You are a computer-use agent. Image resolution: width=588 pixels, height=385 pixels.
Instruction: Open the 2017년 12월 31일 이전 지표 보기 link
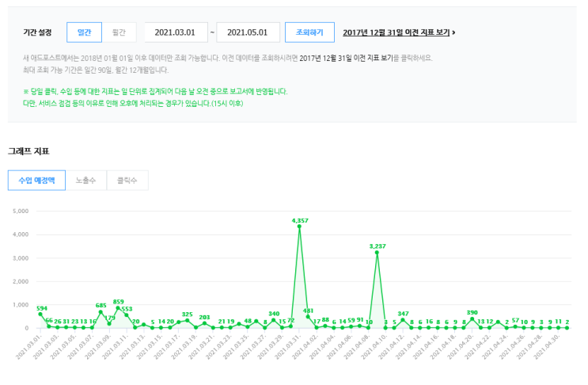click(x=396, y=32)
